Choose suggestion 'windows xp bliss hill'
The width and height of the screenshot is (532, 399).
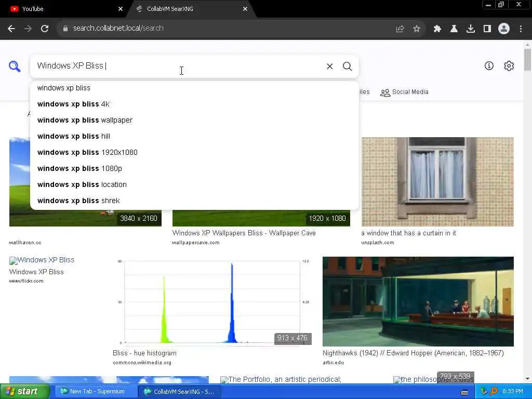pyautogui.click(x=194, y=137)
